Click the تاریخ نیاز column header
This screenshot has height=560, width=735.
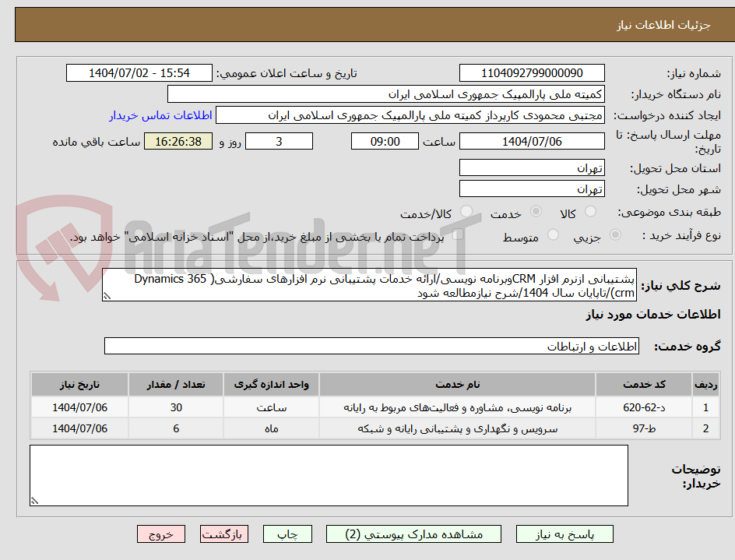coord(79,384)
